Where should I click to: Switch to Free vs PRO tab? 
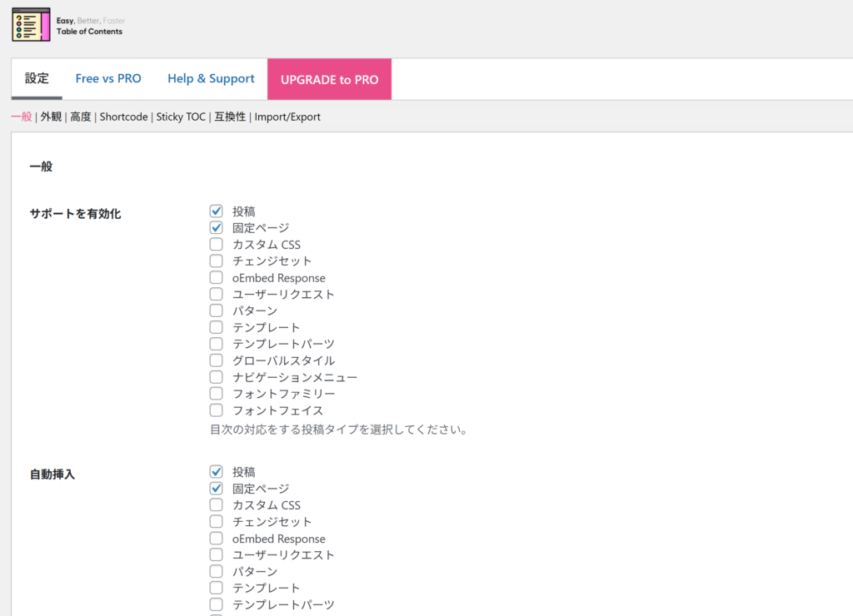click(x=108, y=79)
